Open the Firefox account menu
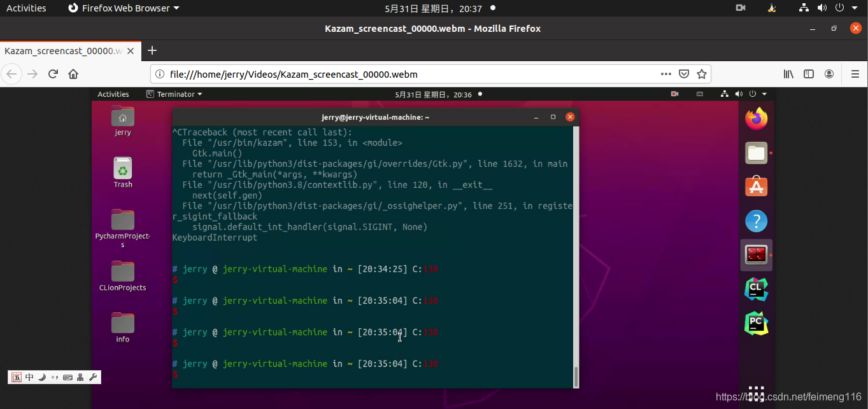The height and width of the screenshot is (409, 868). 829,74
